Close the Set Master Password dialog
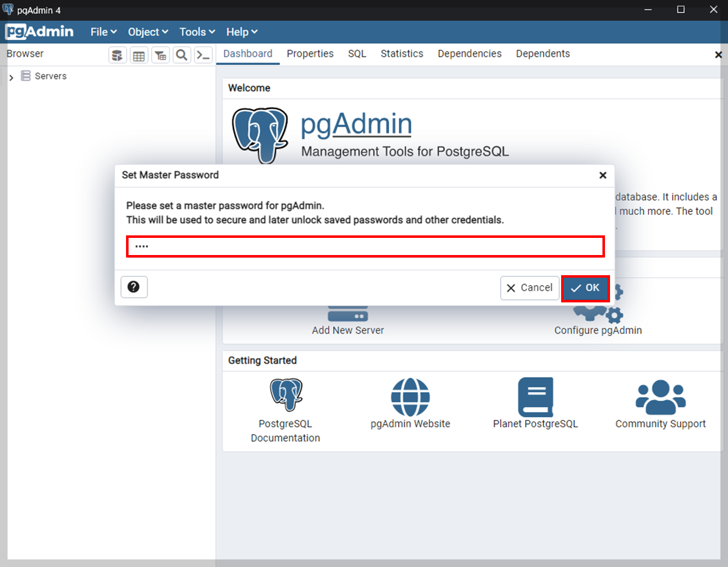The height and width of the screenshot is (567, 728). click(x=602, y=175)
